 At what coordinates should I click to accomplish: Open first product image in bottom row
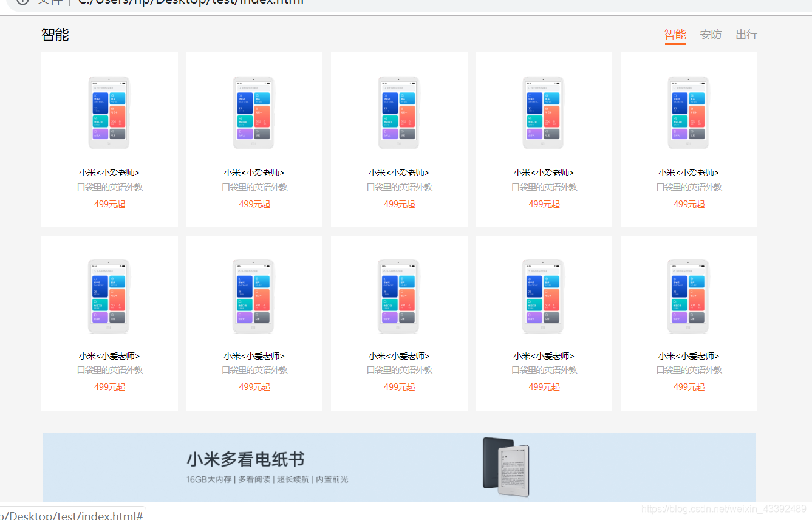pos(109,296)
